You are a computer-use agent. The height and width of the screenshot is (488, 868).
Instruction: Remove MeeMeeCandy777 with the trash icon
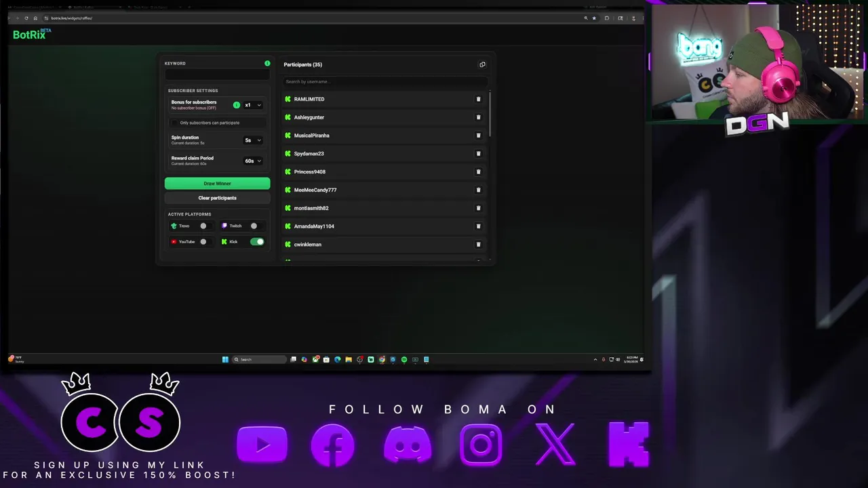478,190
